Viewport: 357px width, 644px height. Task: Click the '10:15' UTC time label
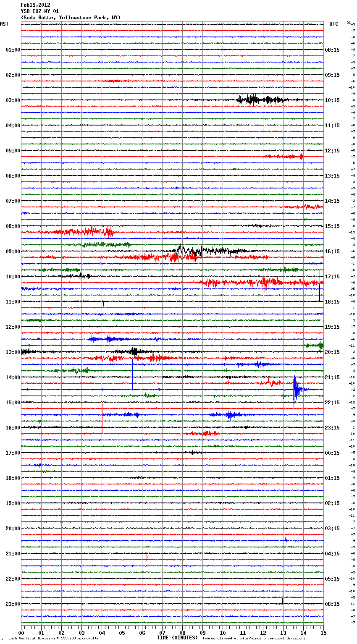[x=332, y=100]
